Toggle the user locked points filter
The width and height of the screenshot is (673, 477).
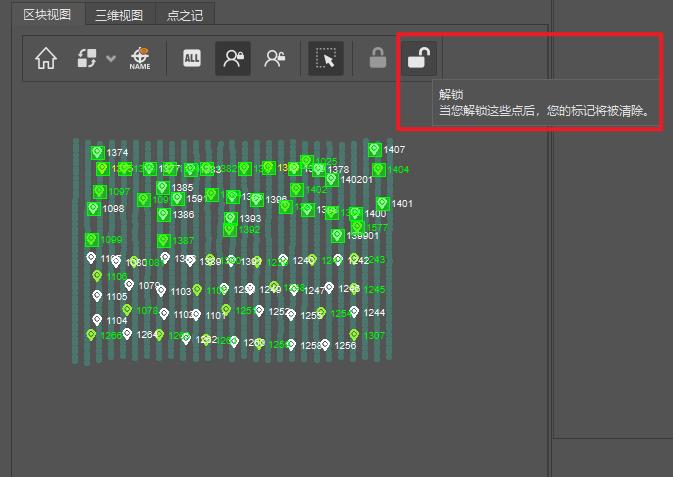[x=233, y=58]
